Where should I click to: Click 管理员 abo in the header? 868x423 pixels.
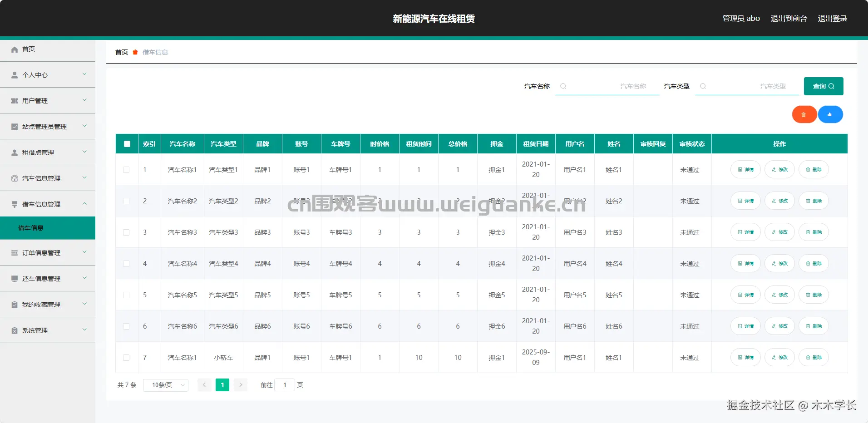[741, 19]
